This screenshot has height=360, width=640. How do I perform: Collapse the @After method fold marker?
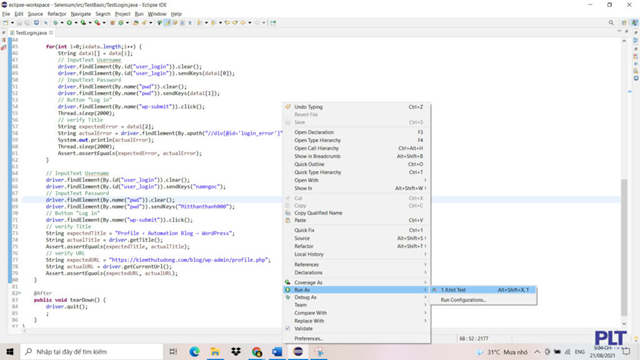20,293
